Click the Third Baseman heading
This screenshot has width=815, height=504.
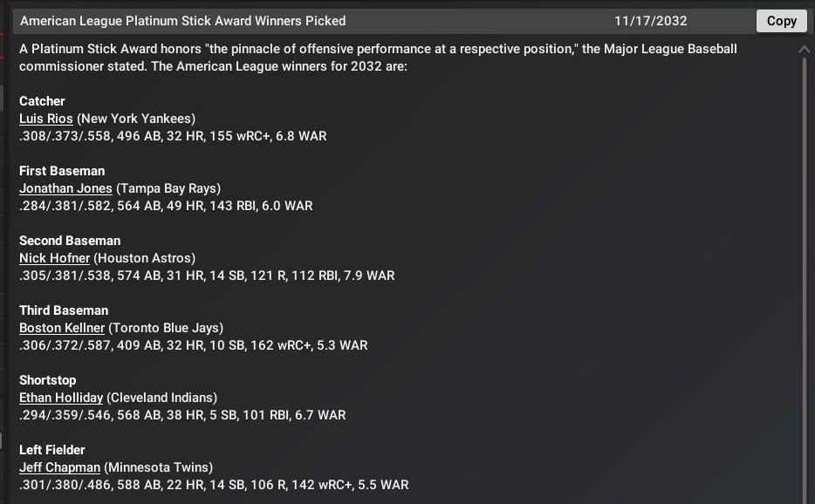[64, 310]
